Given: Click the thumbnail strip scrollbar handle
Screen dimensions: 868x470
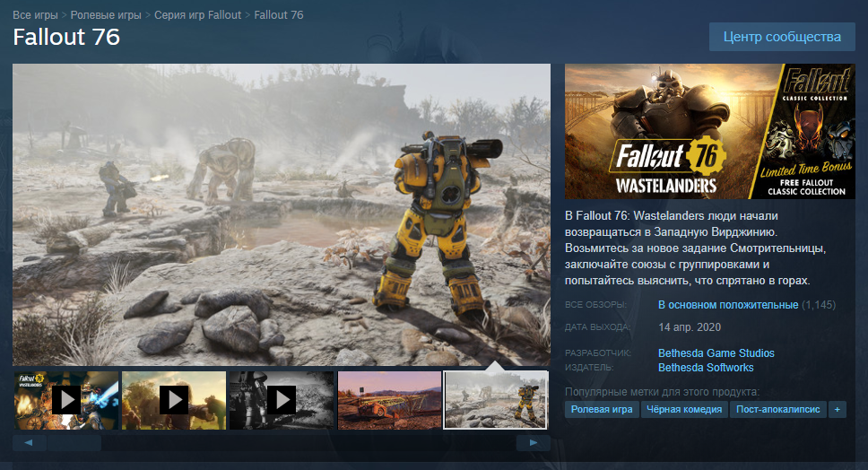Looking at the screenshot, I should [74, 443].
